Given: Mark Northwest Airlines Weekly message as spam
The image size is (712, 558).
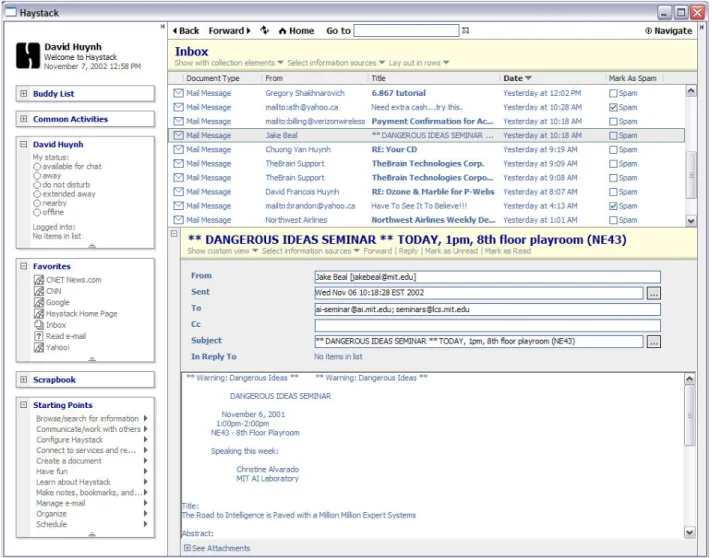Looking at the screenshot, I should click(613, 220).
